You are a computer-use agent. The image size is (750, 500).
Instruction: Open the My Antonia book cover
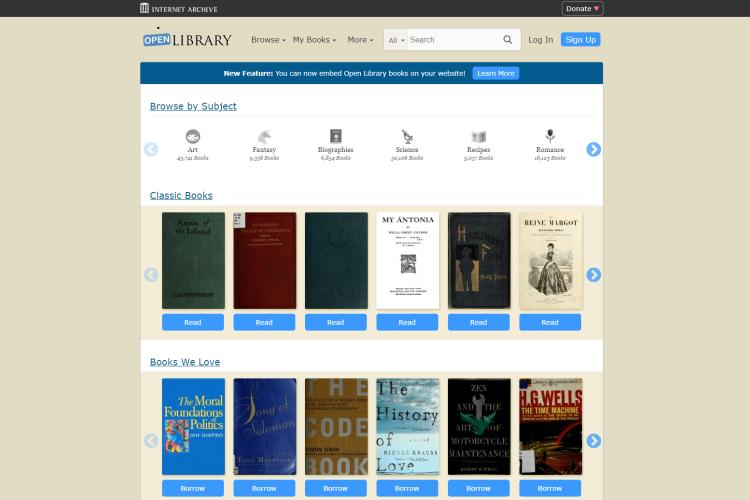408,261
